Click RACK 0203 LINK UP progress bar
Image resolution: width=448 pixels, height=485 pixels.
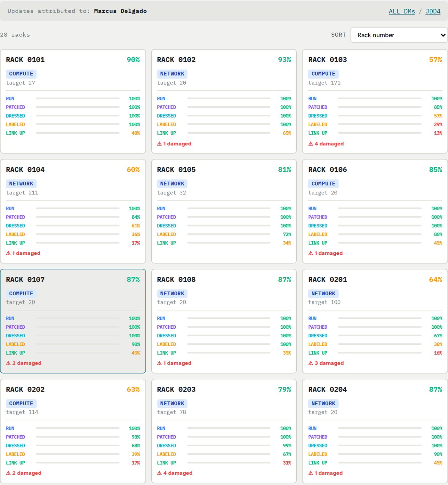[x=229, y=463]
